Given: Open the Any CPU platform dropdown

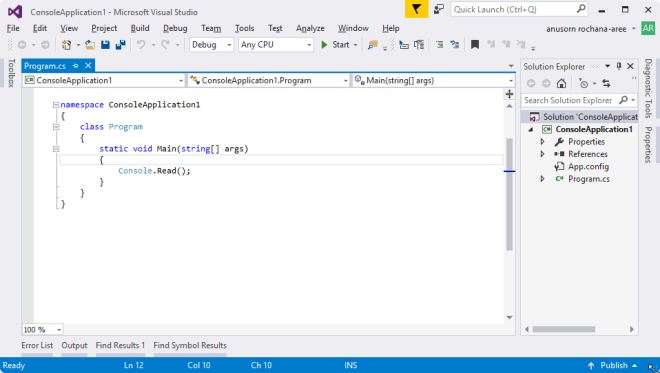Looking at the screenshot, I should 276,45.
